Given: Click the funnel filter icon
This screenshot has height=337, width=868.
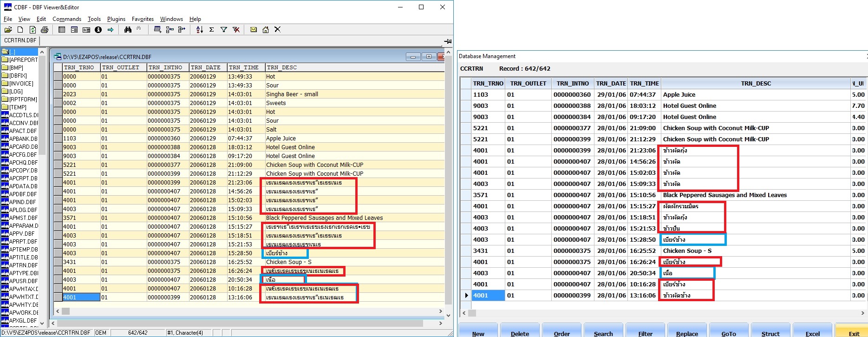Looking at the screenshot, I should pos(224,30).
